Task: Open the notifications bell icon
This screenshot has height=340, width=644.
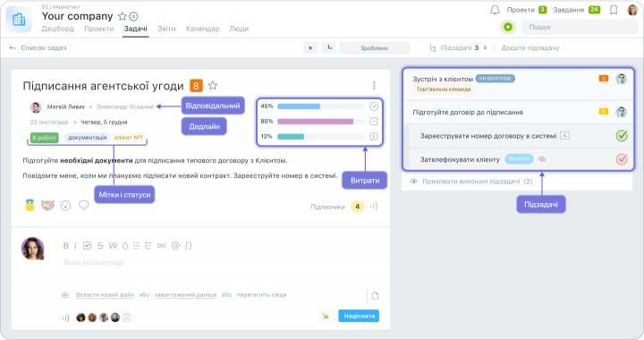Action: 495,10
